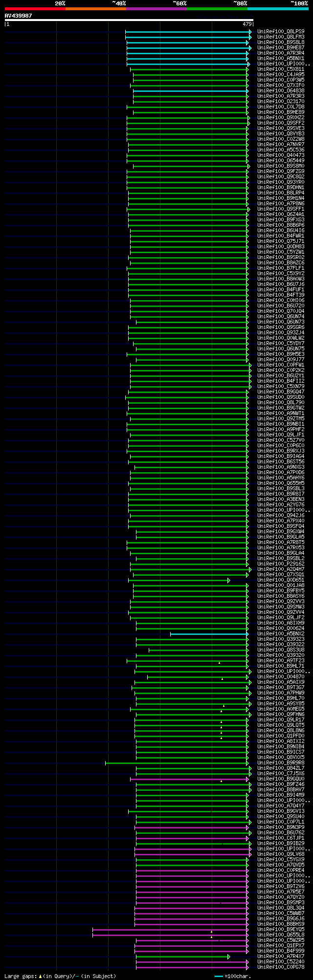Image resolution: width=313 pixels, height=980 pixels.
Task: Select the long green bar for UniRef100_B9R9R8
Action: coord(177,763)
